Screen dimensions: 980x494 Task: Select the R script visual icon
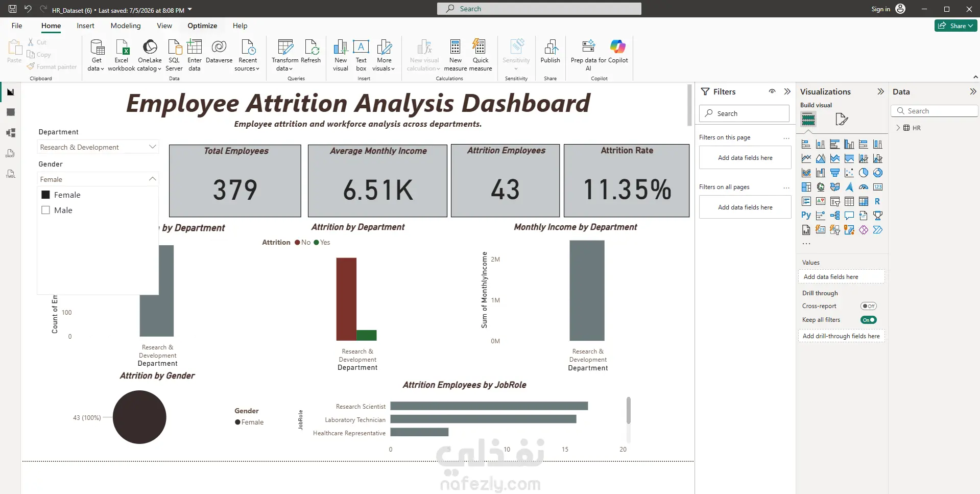pos(878,201)
